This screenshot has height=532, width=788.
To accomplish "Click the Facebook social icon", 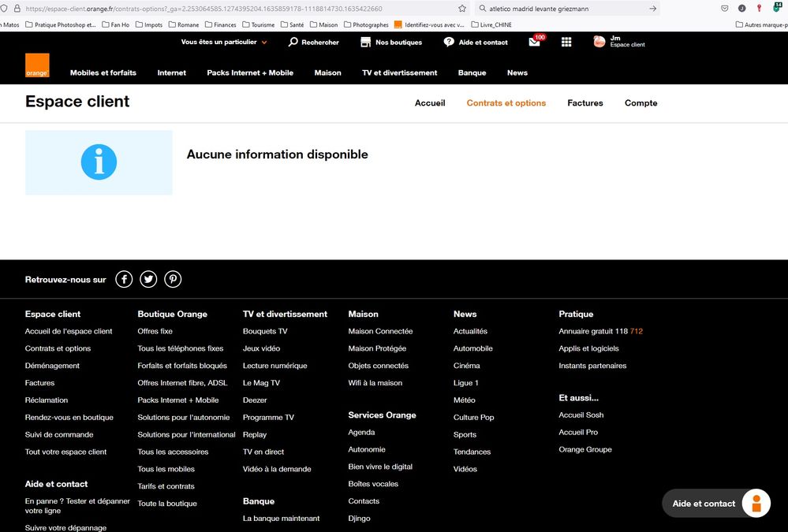I will point(124,279).
